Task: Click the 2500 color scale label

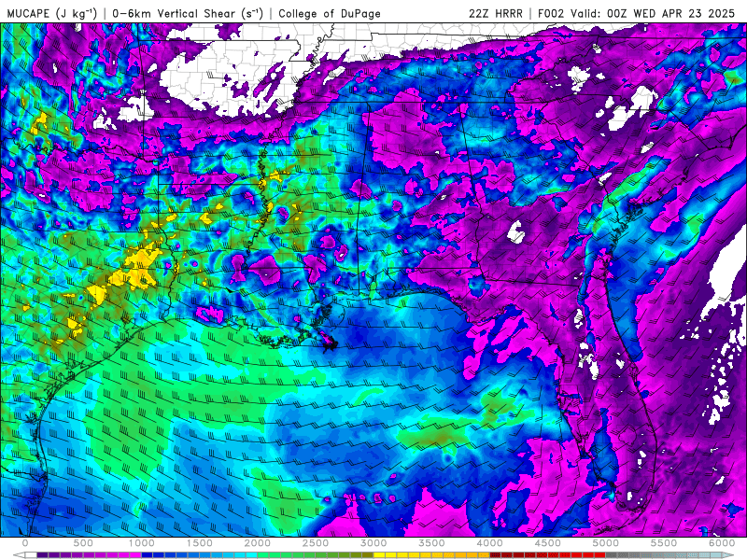Action: click(316, 543)
